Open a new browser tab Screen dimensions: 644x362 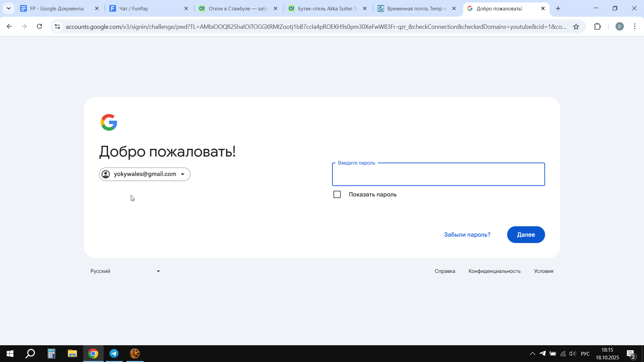coord(558,8)
